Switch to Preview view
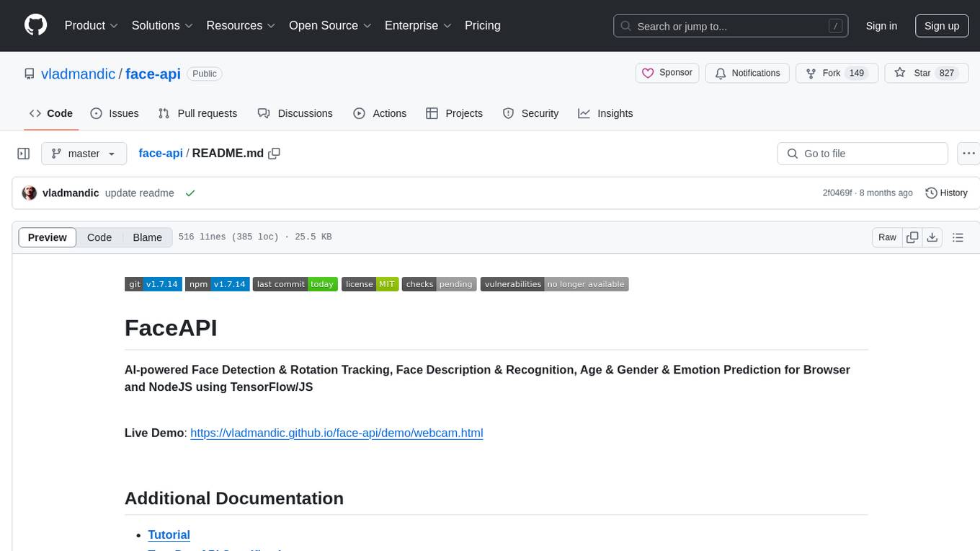 (x=48, y=237)
